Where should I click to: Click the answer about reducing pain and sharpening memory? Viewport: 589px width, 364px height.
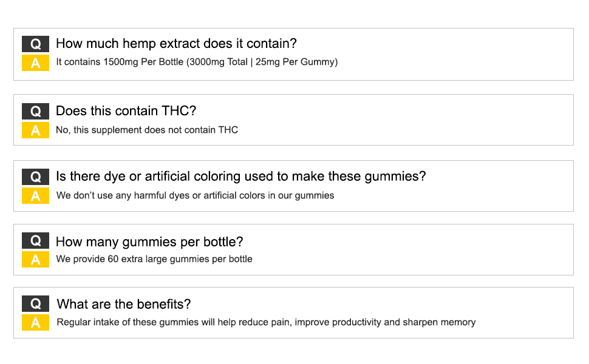[x=266, y=322]
